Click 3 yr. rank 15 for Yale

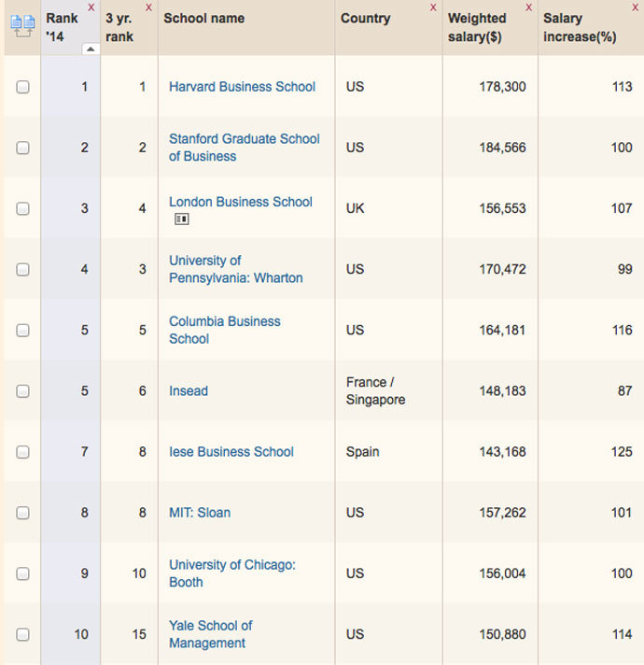(139, 634)
